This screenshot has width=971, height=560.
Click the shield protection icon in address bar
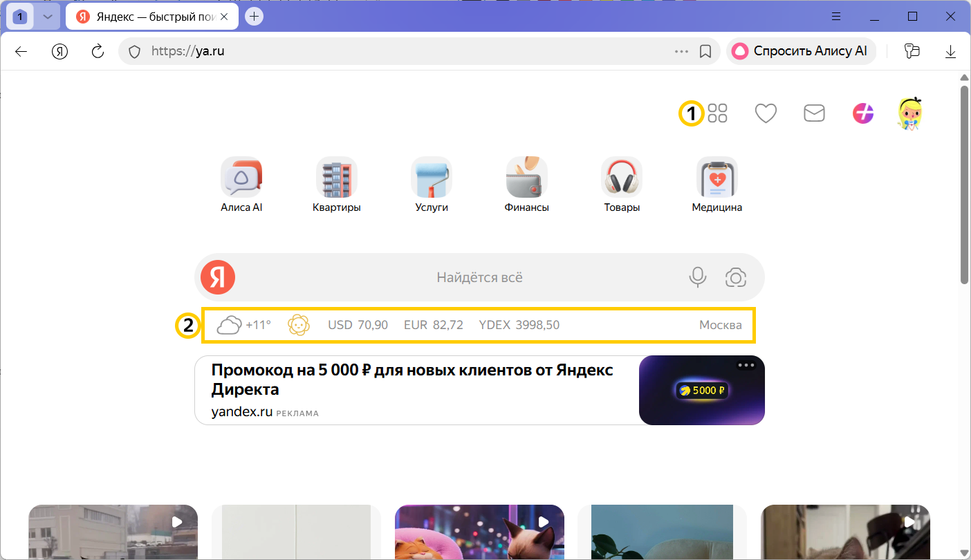pyautogui.click(x=135, y=51)
